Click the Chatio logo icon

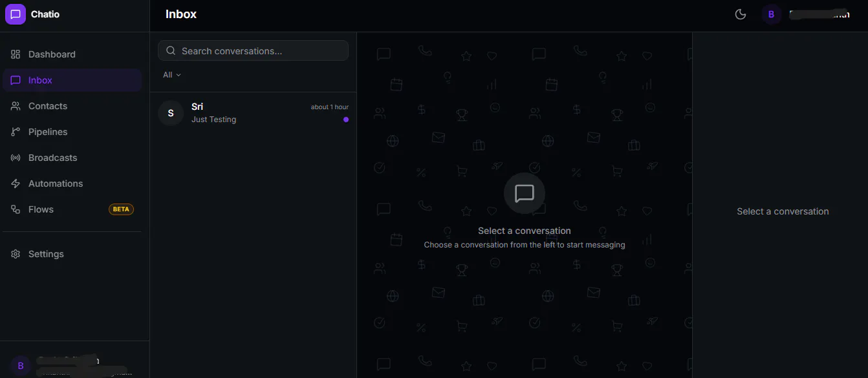point(16,14)
